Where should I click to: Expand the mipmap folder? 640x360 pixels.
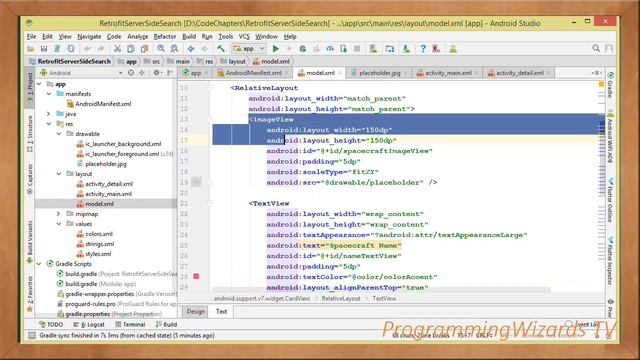coord(59,214)
